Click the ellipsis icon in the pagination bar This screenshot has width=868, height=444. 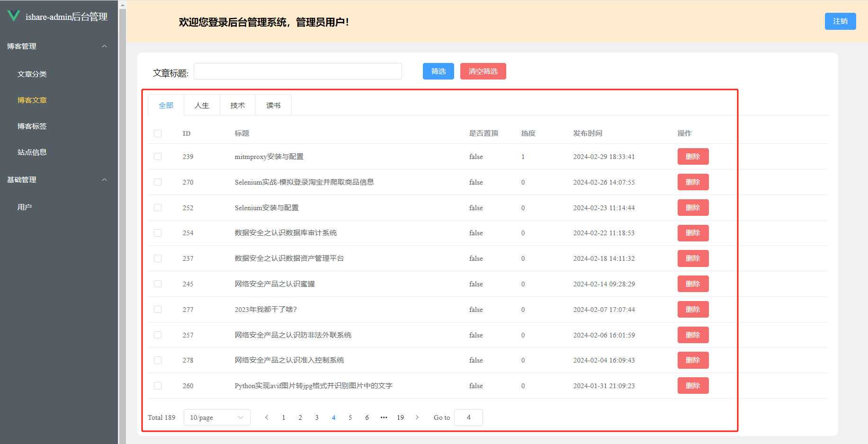384,417
